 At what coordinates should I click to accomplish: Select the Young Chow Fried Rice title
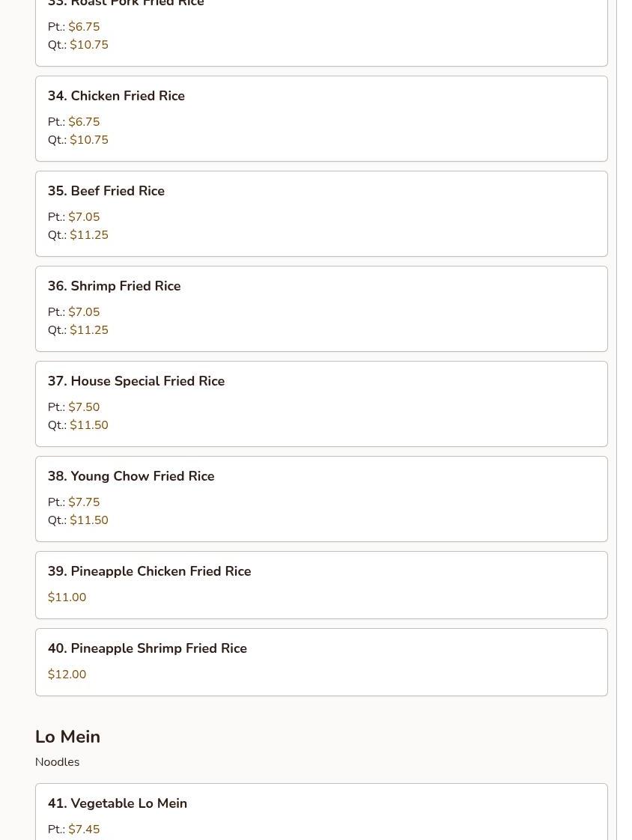coord(131,476)
